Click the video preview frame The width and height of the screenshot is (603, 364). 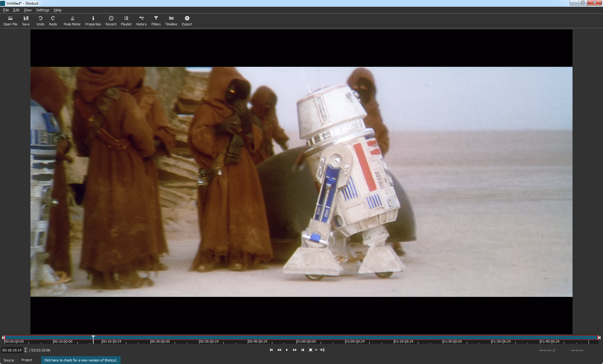[x=301, y=182]
